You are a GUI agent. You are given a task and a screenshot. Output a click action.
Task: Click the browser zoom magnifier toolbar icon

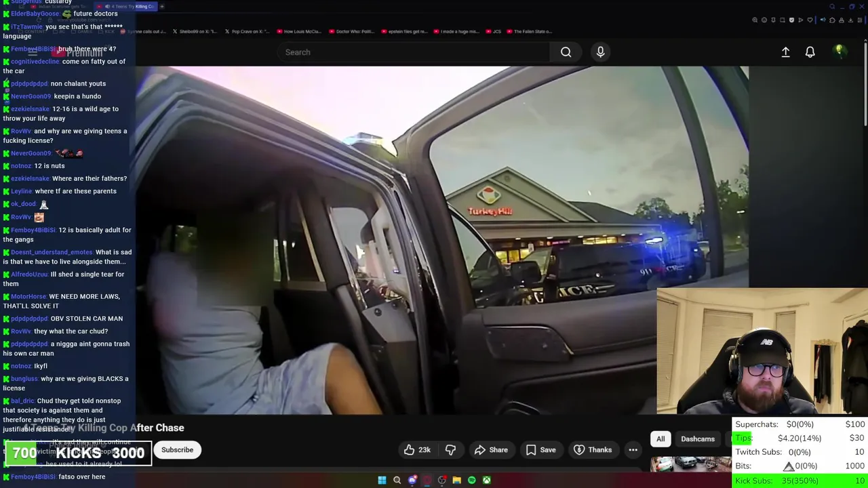(755, 20)
